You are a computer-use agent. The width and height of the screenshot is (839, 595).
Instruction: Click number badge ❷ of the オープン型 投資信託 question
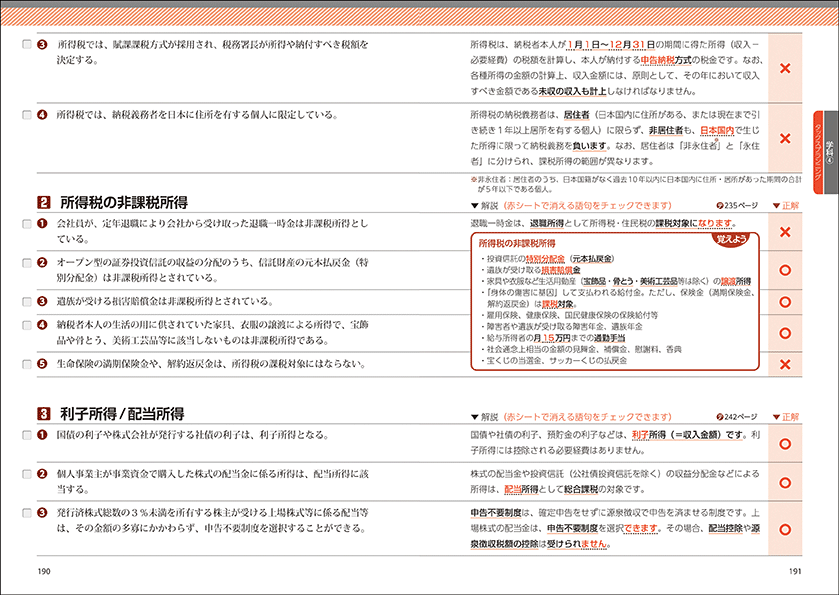42,263
